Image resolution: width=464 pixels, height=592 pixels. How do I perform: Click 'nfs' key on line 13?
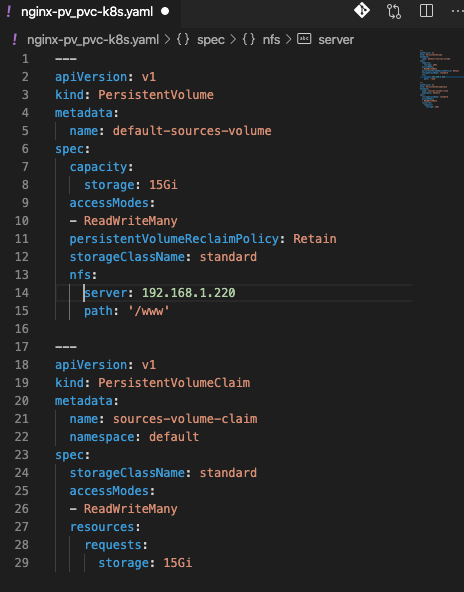pos(80,275)
